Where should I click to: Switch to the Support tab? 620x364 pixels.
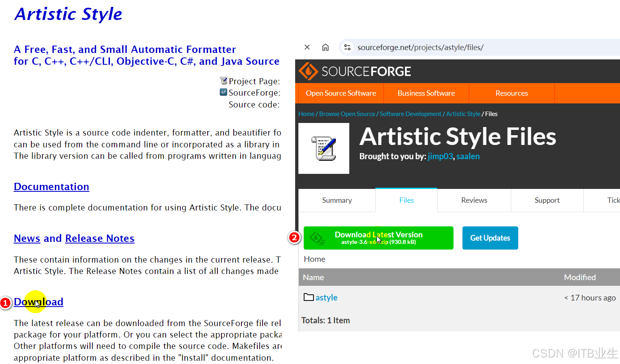click(x=547, y=200)
